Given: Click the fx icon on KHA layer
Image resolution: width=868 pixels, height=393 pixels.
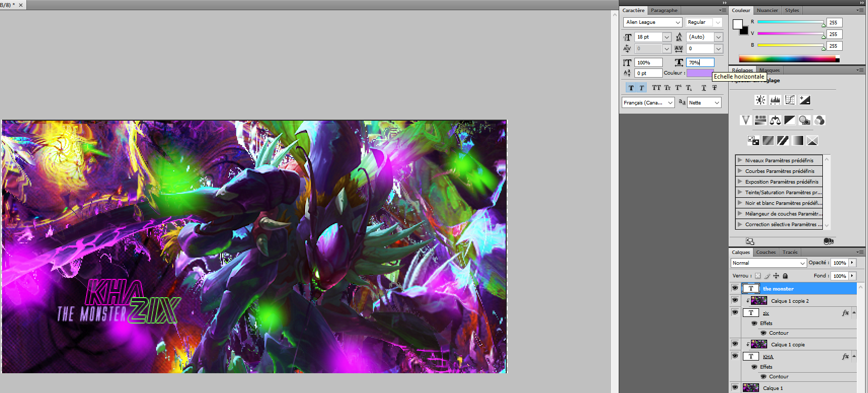Looking at the screenshot, I should tap(845, 356).
